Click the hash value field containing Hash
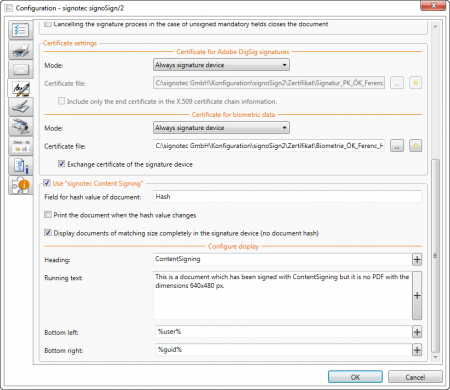Screen dimensions: 450x390 (287, 197)
